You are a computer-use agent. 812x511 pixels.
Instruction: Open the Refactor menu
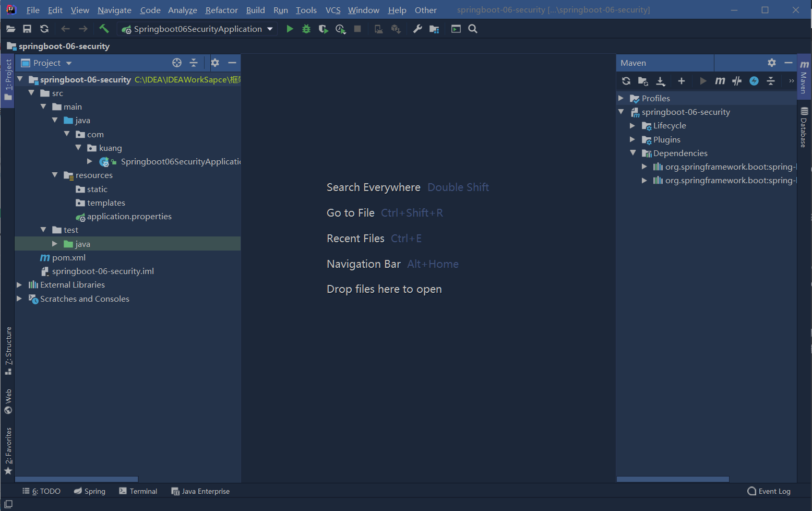pyautogui.click(x=221, y=10)
